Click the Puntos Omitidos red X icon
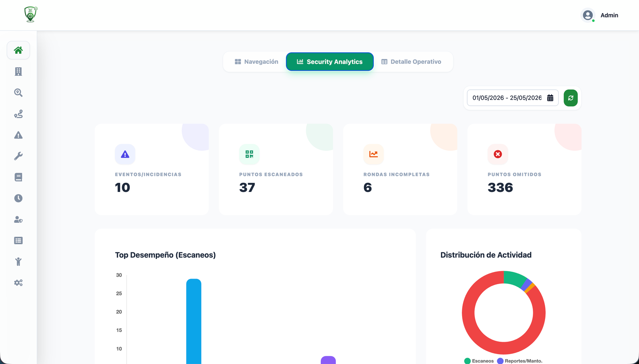 (x=498, y=154)
